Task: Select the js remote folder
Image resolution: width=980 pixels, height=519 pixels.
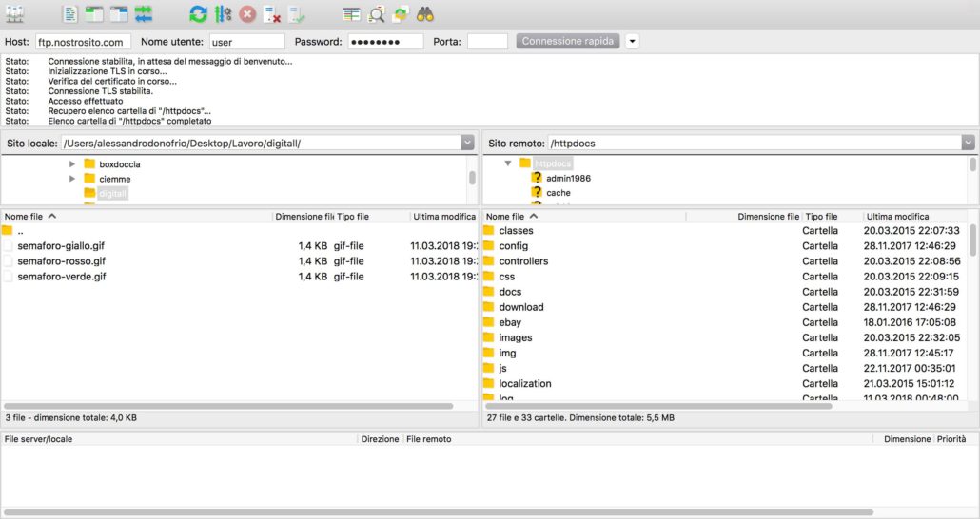Action: (x=502, y=369)
